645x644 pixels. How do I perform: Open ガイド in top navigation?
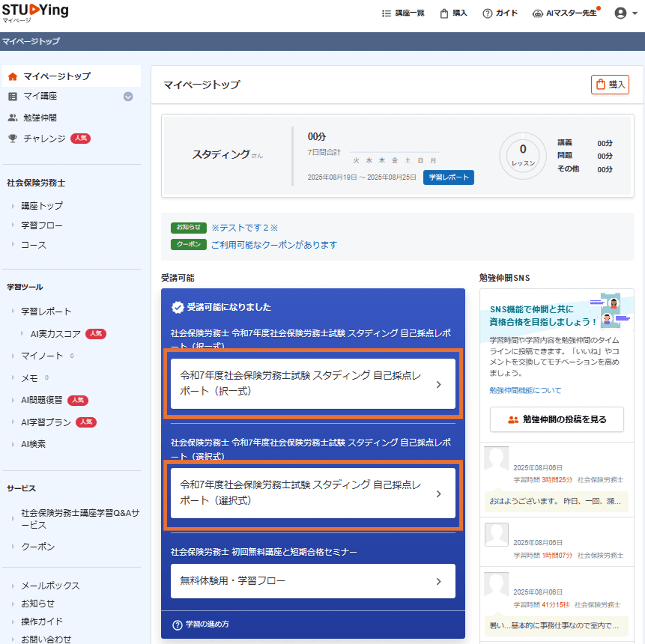point(507,13)
